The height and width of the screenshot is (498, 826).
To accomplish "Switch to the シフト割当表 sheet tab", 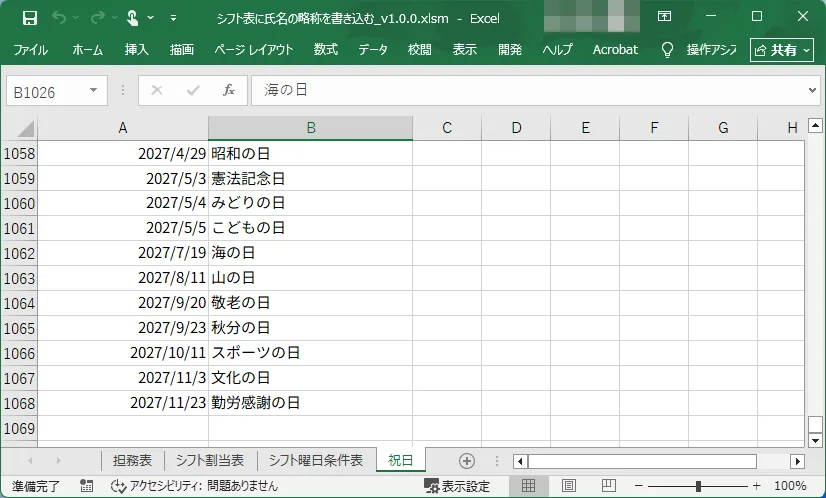I will click(x=210, y=460).
